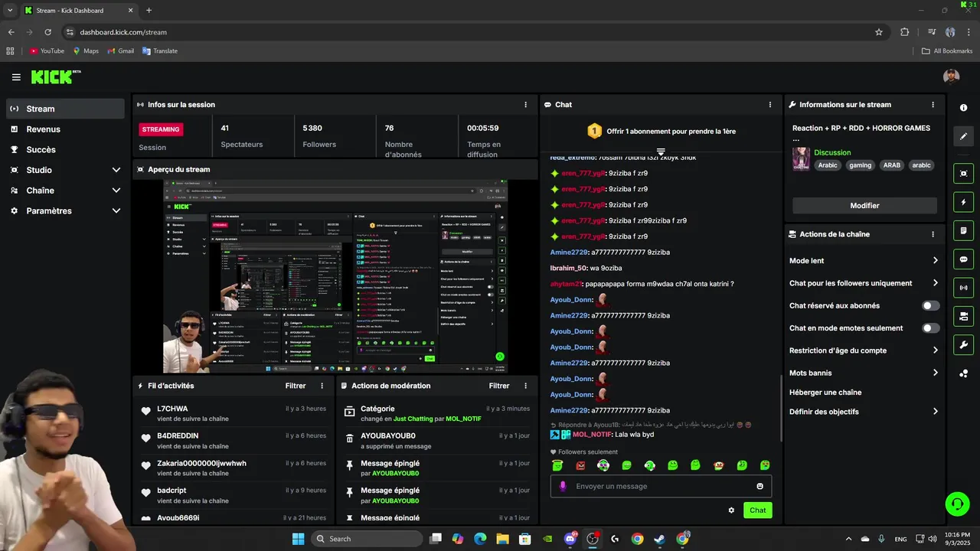The height and width of the screenshot is (551, 980).
Task: Click in the Envoyer un message field
Action: coord(661,486)
